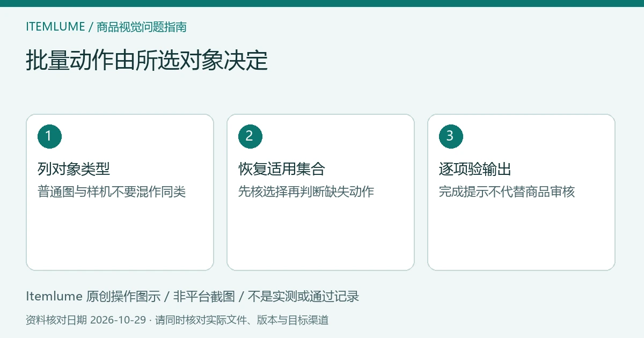
Task: Click the text 完成提示不代替商品审核
Action: [507, 192]
